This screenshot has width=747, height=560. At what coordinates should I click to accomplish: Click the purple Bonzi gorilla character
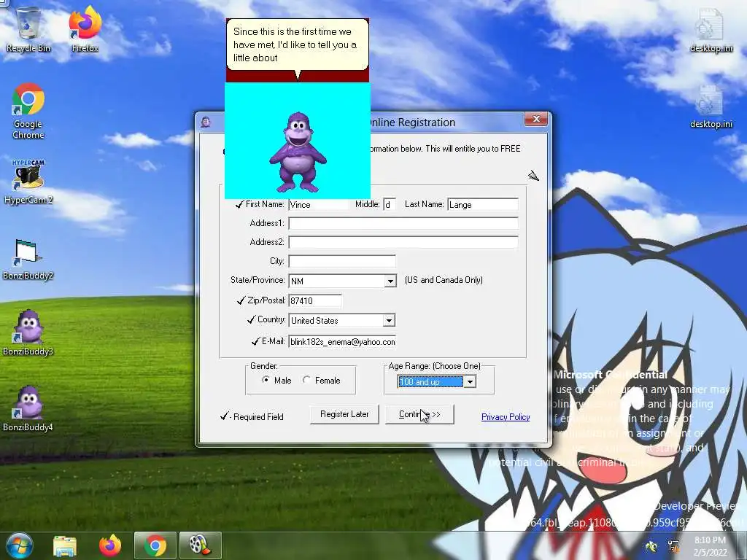[x=298, y=152]
